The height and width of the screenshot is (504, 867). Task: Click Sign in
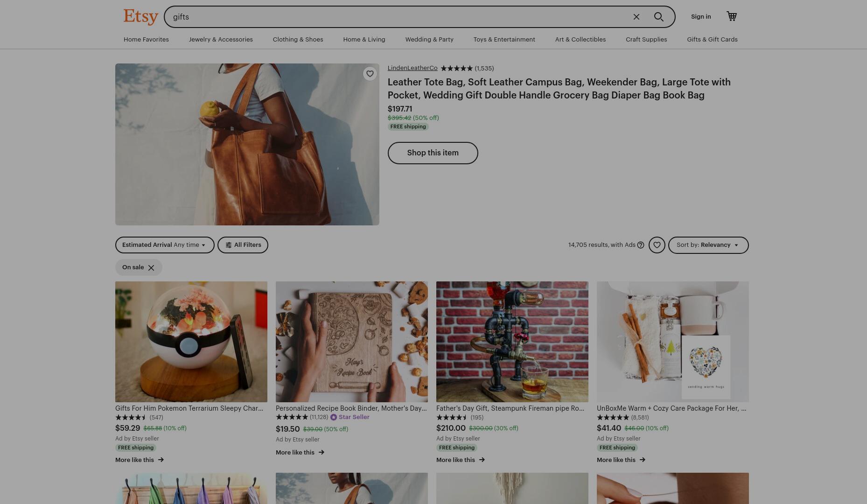coord(701,17)
